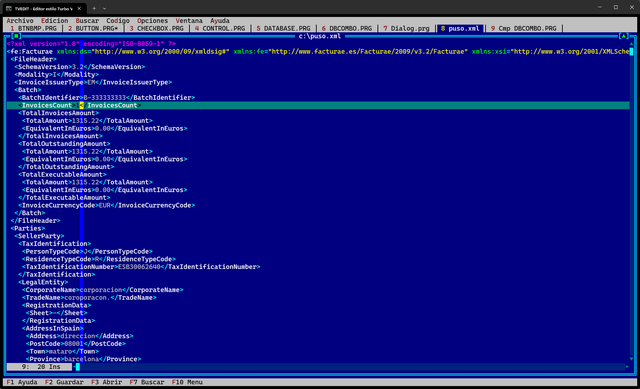Open the Edicion menu
The image size is (640, 389).
[x=54, y=20]
